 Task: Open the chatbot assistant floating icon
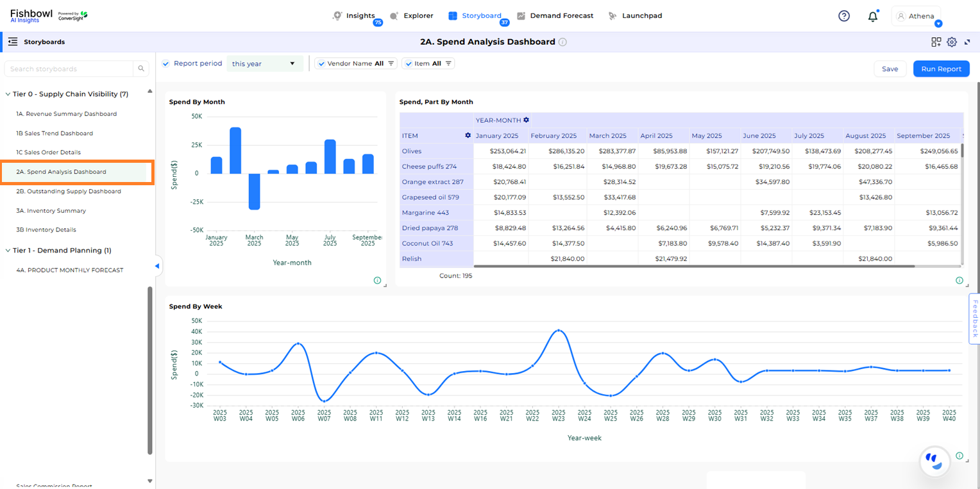click(x=934, y=461)
